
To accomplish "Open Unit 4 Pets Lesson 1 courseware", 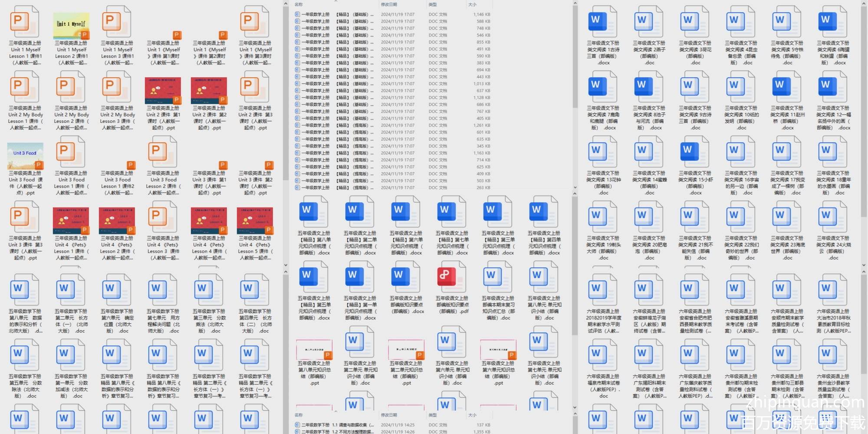I will pos(71,220).
